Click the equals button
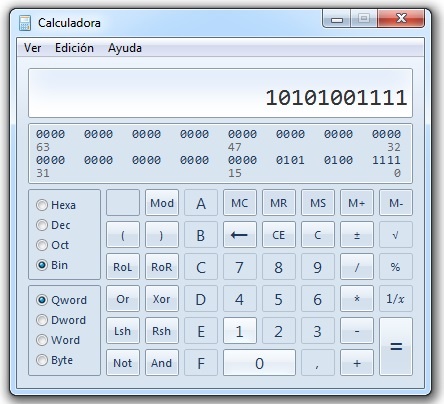This screenshot has height=404, width=444. [x=396, y=346]
